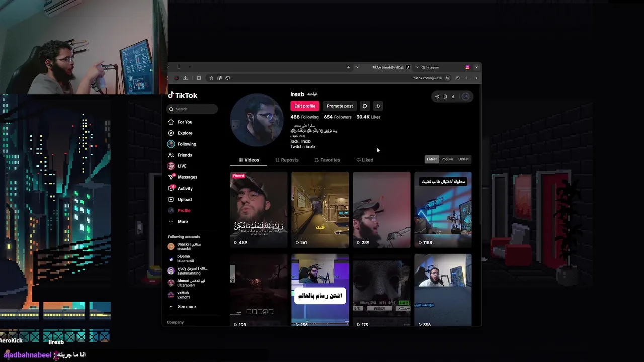Sort videos by Oldest
Screen dimensions: 644x362
pyautogui.click(x=463, y=159)
